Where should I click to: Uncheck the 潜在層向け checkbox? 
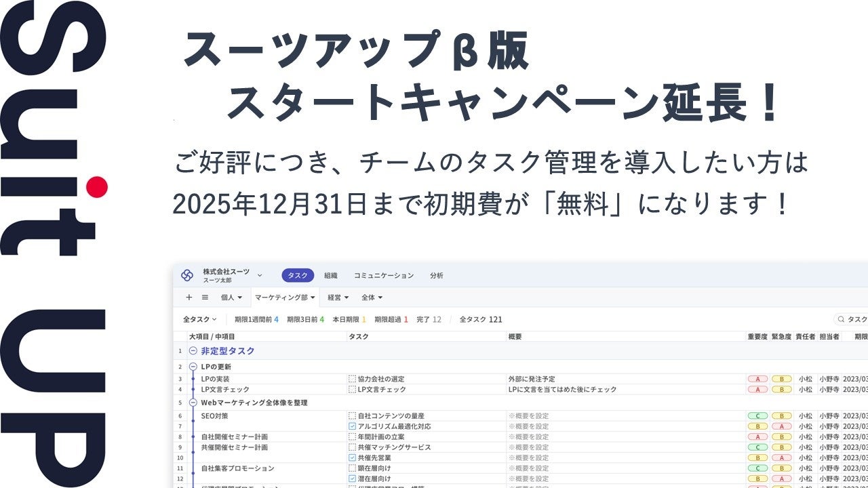point(352,479)
